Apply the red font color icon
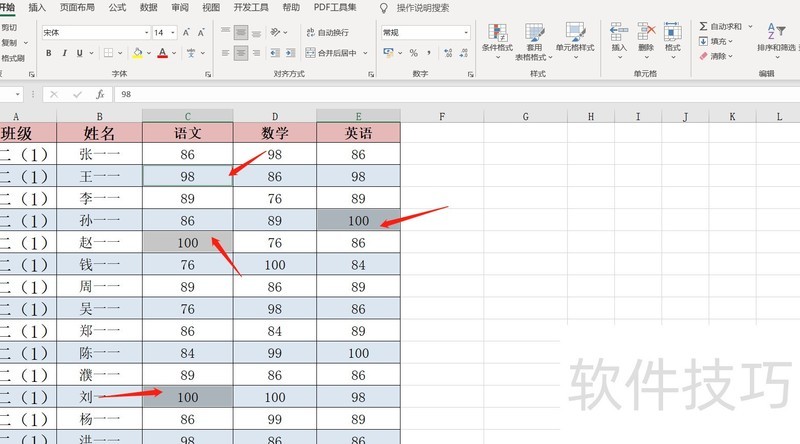 pyautogui.click(x=162, y=53)
